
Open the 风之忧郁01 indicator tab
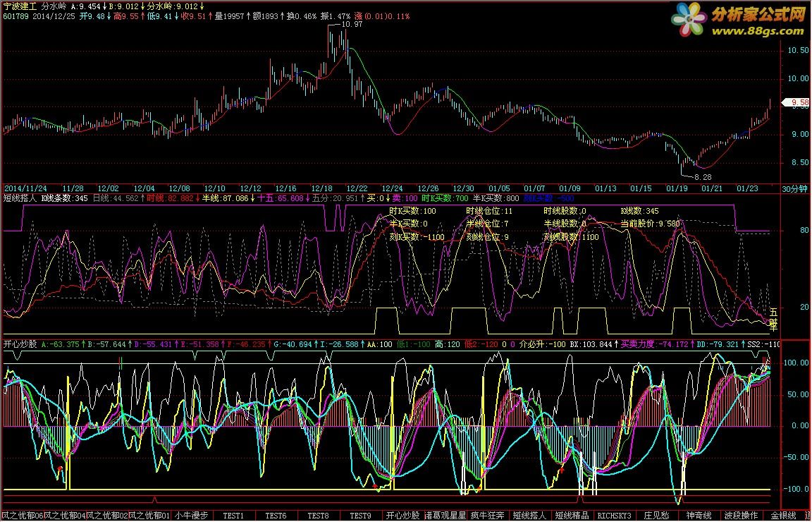pos(149,516)
